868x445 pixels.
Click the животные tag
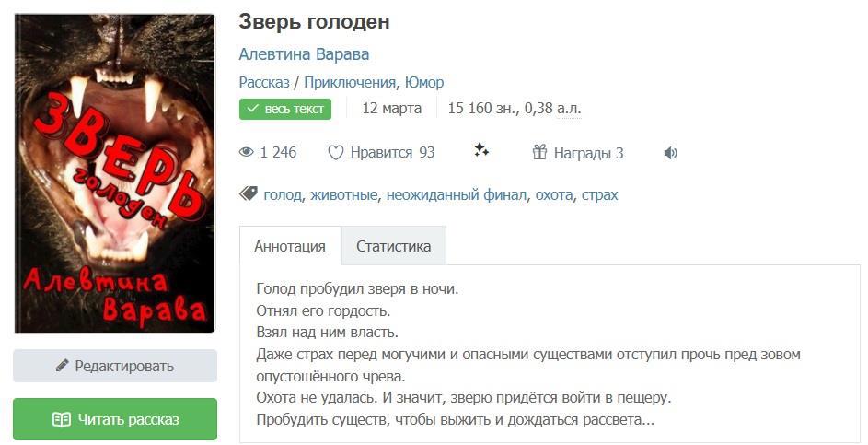[344, 195]
